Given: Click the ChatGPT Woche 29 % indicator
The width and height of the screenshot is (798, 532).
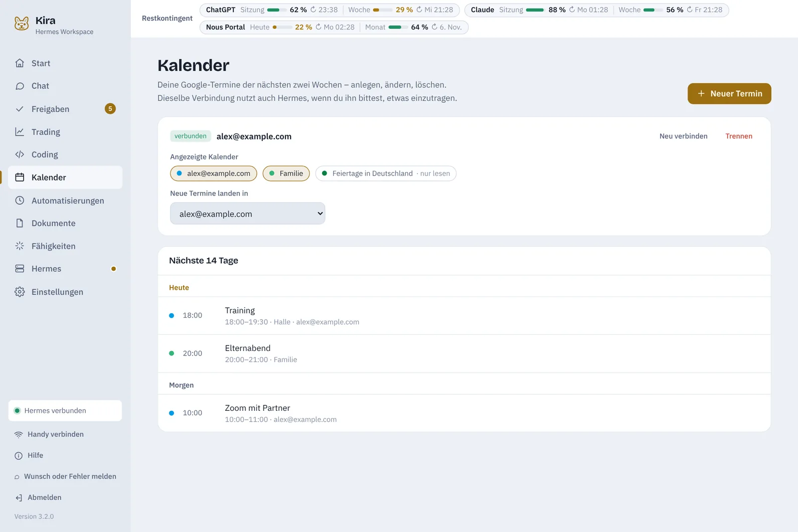Looking at the screenshot, I should 400,10.
